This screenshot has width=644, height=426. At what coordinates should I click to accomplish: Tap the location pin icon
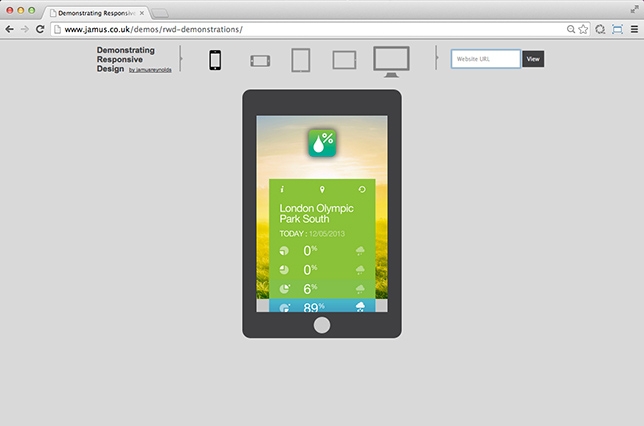(322, 188)
